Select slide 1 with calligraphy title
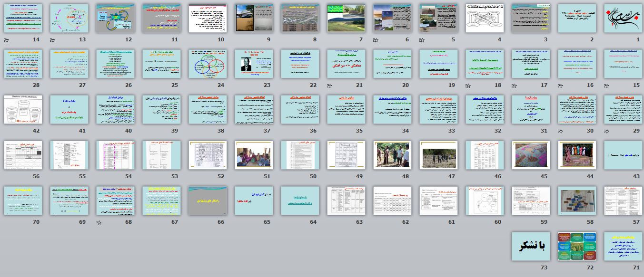The width and height of the screenshot is (644, 277). tap(623, 19)
